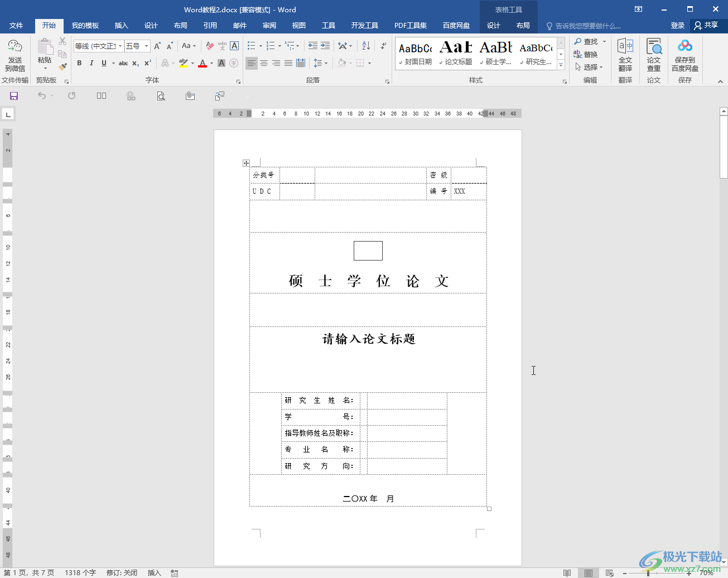
Task: Open print preview magnifier icon
Action: tap(161, 96)
